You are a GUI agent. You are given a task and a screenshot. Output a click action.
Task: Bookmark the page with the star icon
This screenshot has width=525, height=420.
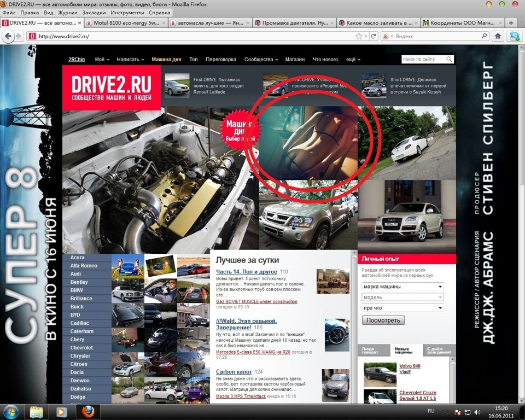359,36
